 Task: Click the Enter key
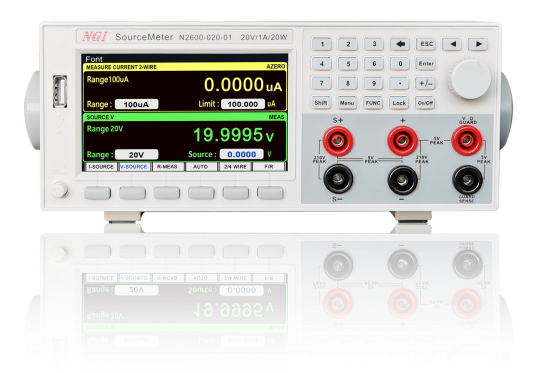tap(426, 64)
